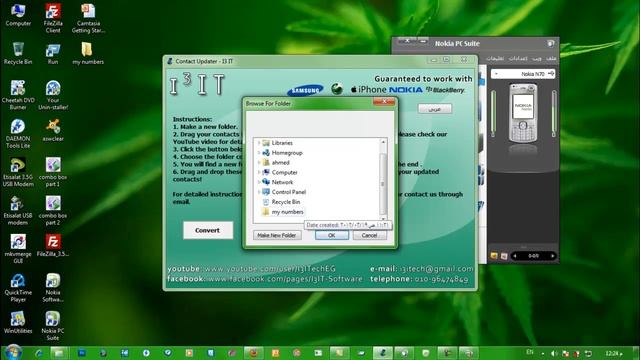Select Libraries in the folder tree
This screenshot has height=360, width=640.
point(282,143)
